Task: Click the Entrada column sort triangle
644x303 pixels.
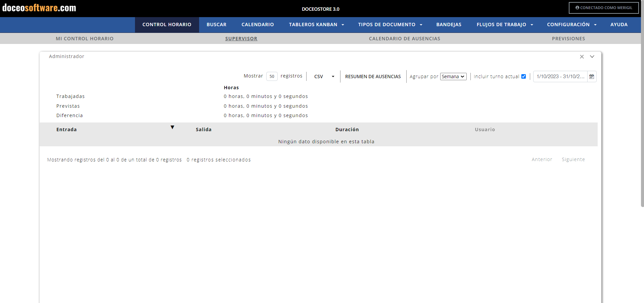Action: click(172, 127)
